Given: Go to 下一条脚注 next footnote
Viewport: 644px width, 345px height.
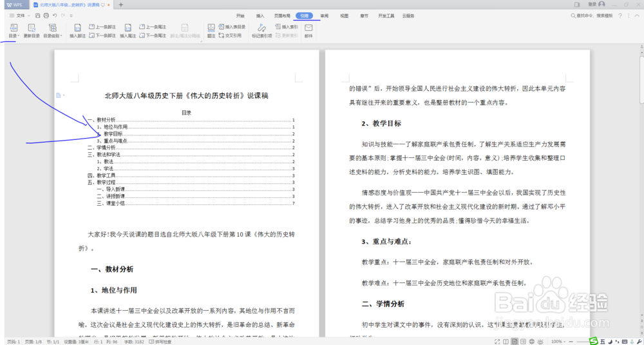Looking at the screenshot, I should tap(102, 35).
